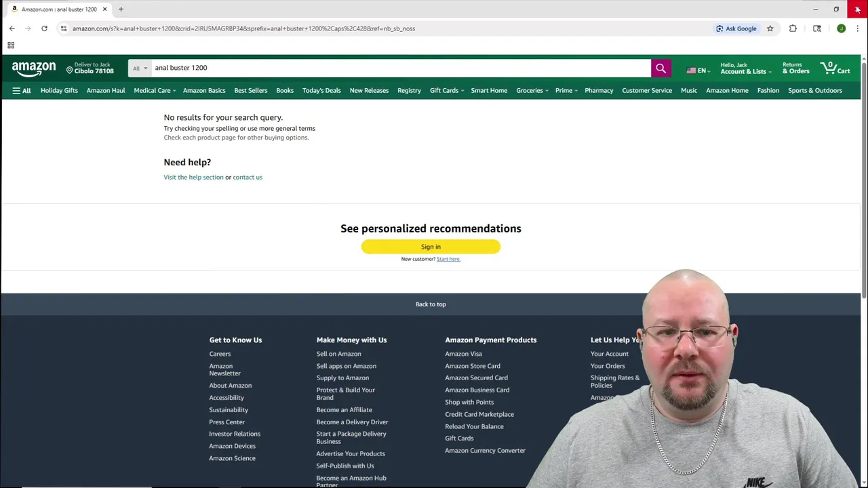
Task: Expand Account & Lists menu
Action: tap(745, 68)
